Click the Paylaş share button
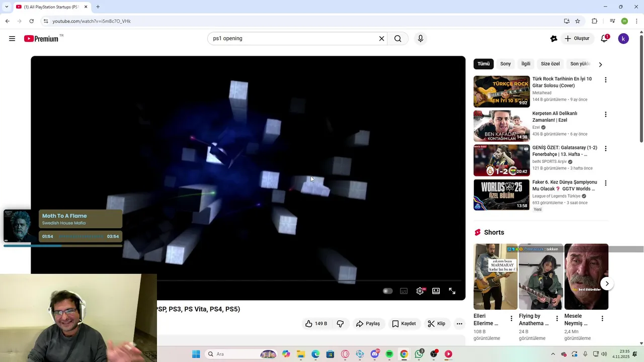Image resolution: width=644 pixels, height=362 pixels. (368, 324)
